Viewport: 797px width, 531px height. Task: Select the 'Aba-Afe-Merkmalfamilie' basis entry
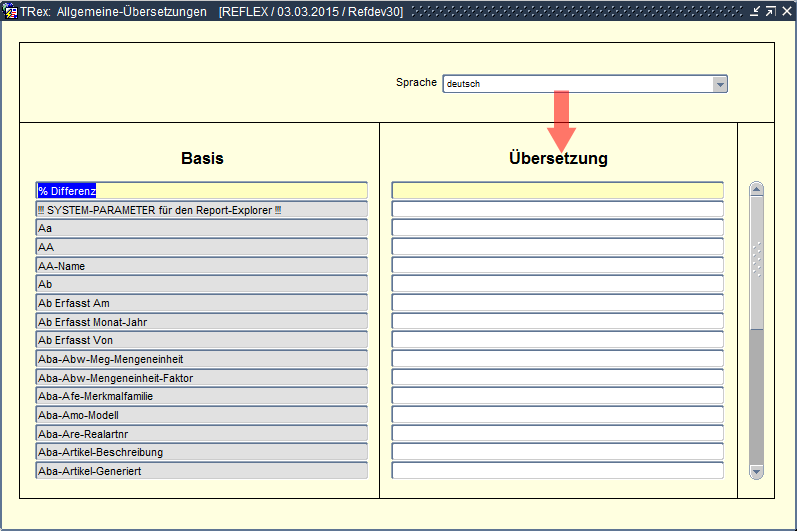[x=201, y=396]
